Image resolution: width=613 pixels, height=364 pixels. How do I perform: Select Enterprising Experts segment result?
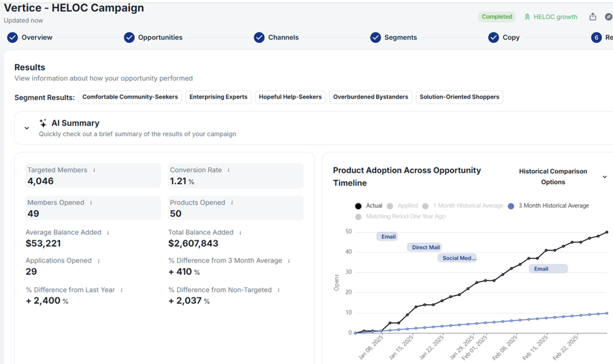pyautogui.click(x=218, y=97)
